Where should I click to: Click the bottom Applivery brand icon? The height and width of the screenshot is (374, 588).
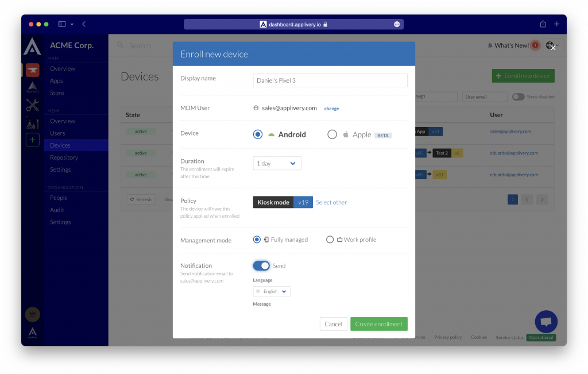tap(33, 333)
